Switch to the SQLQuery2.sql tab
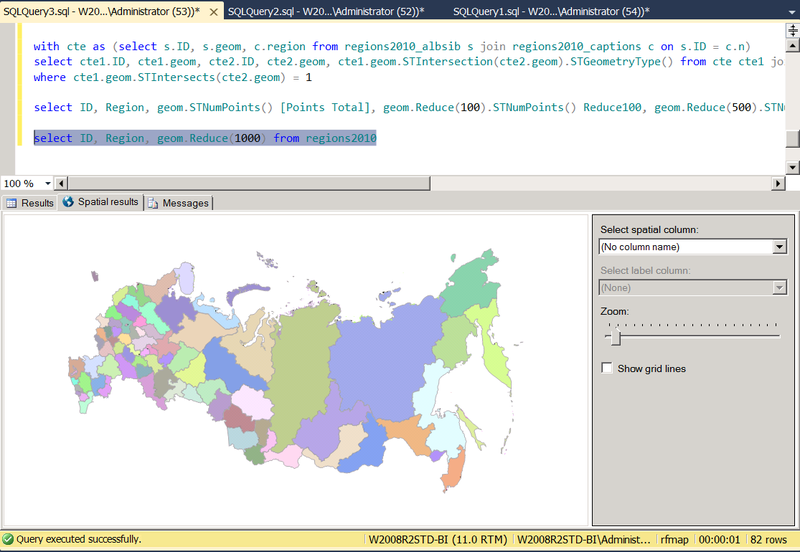This screenshot has height=552, width=800. click(x=326, y=11)
